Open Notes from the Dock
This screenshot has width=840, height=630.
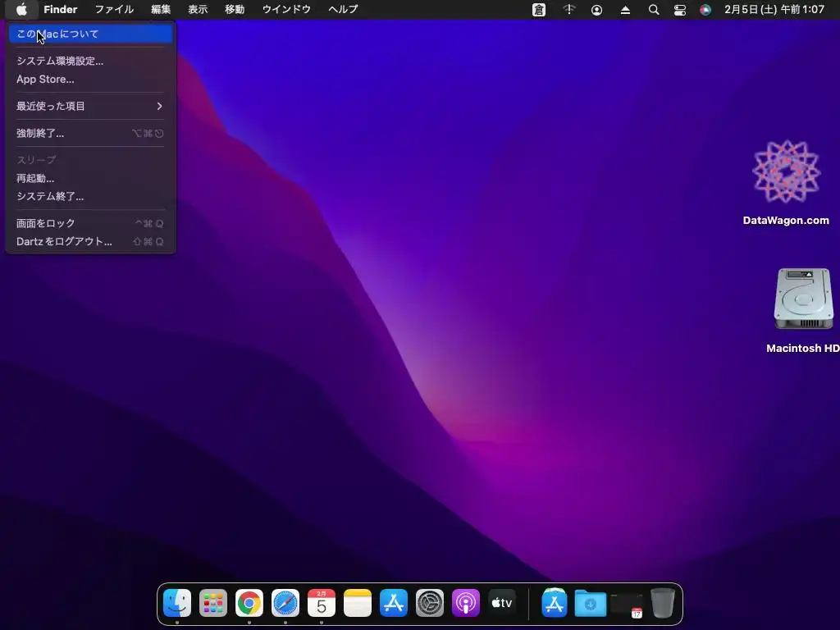(x=358, y=604)
